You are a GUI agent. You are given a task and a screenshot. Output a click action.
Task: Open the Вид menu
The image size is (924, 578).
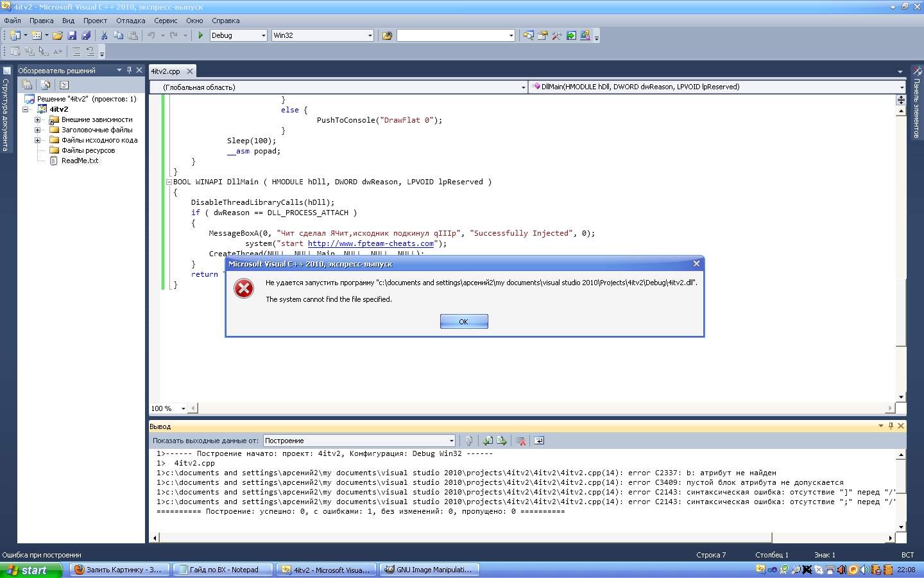68,21
